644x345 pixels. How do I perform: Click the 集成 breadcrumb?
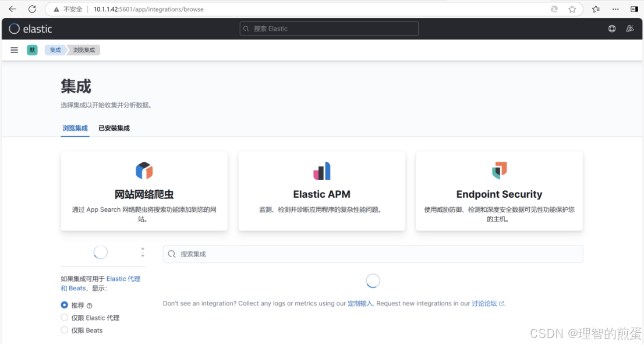click(x=55, y=50)
